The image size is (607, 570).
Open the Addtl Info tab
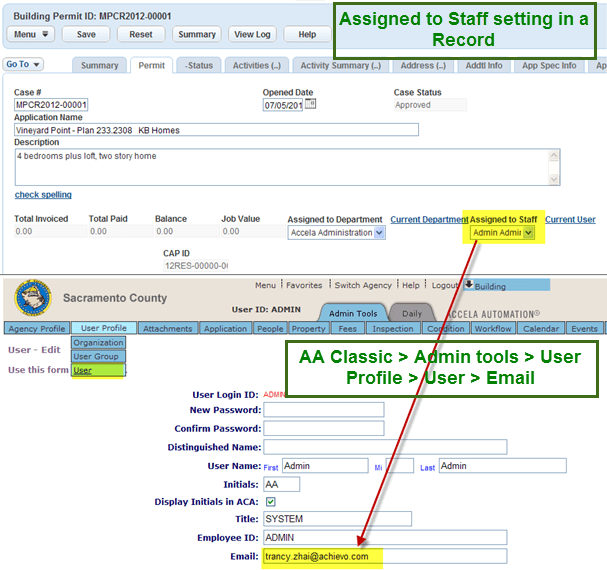tap(486, 66)
